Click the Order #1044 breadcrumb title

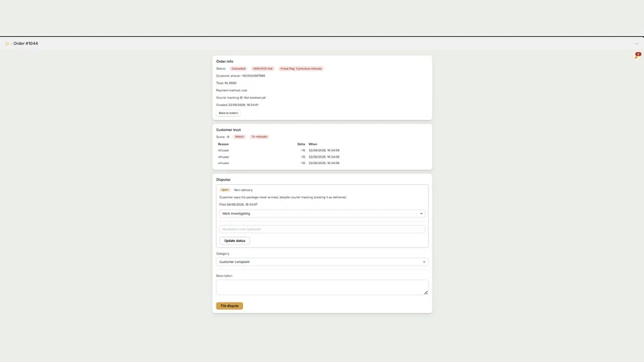point(26,43)
